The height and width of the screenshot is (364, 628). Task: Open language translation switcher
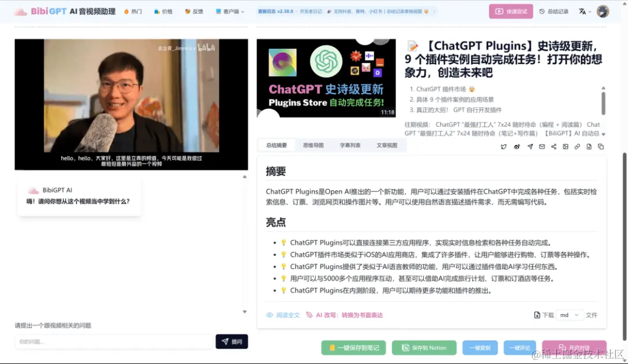tap(584, 12)
